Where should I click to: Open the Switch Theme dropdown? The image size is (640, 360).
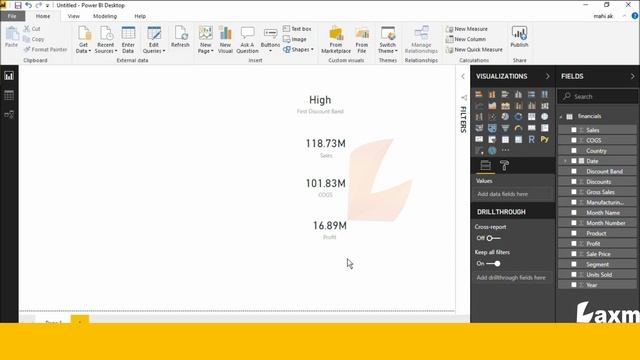click(x=387, y=40)
